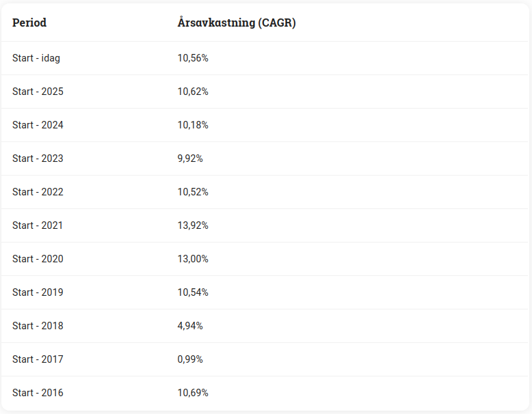532x414 pixels.
Task: Click the 4,94% return value
Action: pos(190,326)
